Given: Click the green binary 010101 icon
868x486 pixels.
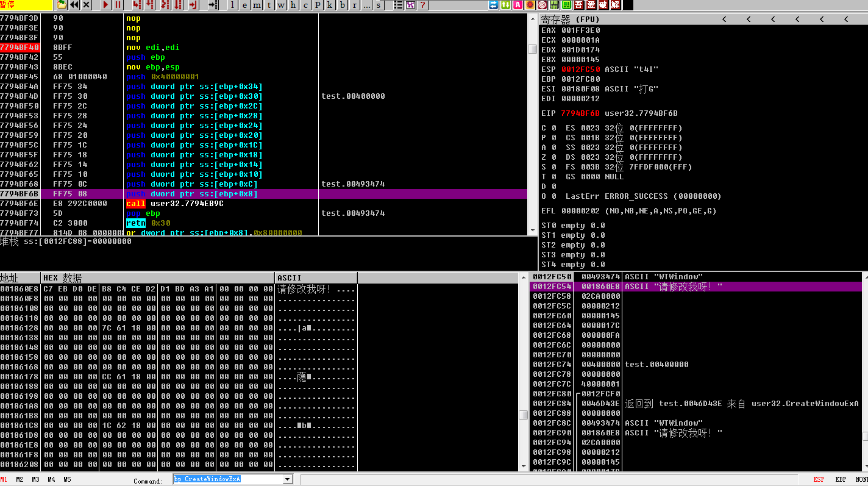Looking at the screenshot, I should pos(553,5).
